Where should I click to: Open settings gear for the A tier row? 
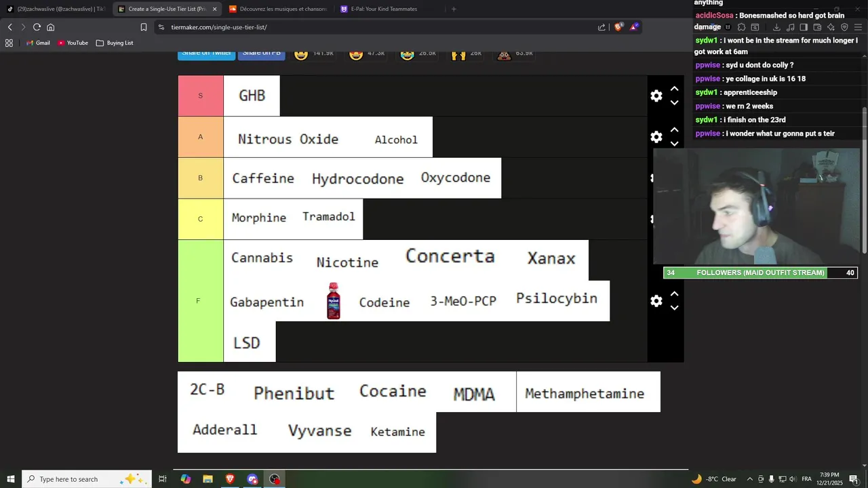656,137
